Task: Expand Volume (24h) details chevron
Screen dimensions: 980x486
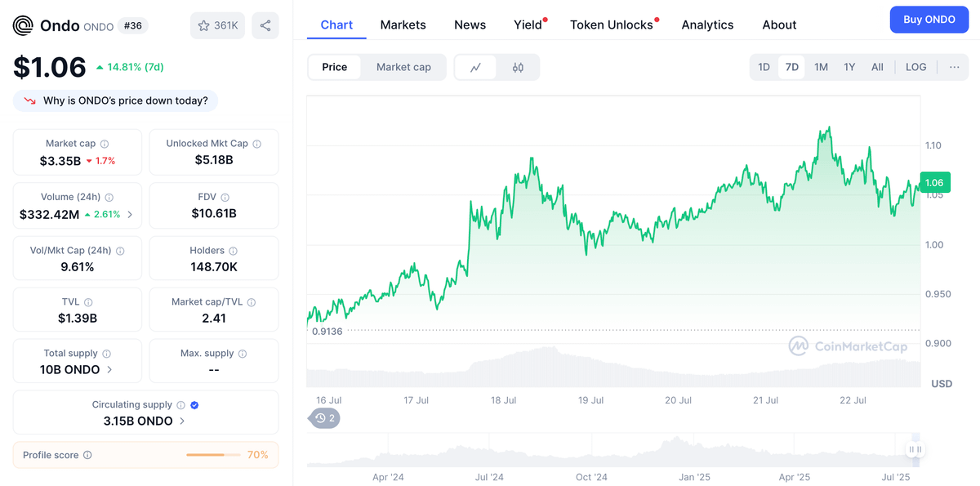Action: [130, 215]
